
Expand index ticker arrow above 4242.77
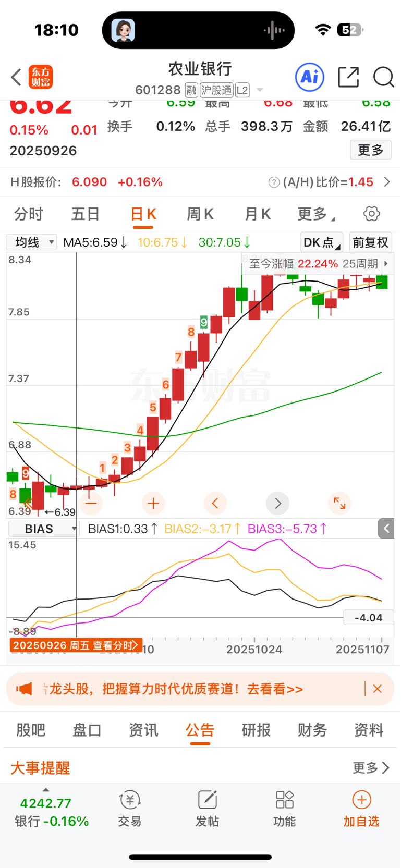click(46, 790)
